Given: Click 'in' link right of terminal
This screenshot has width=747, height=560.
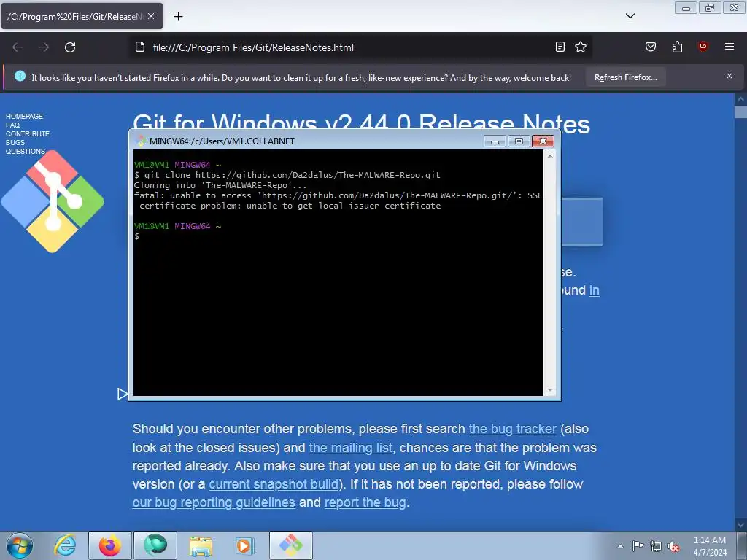Looking at the screenshot, I should (x=594, y=290).
